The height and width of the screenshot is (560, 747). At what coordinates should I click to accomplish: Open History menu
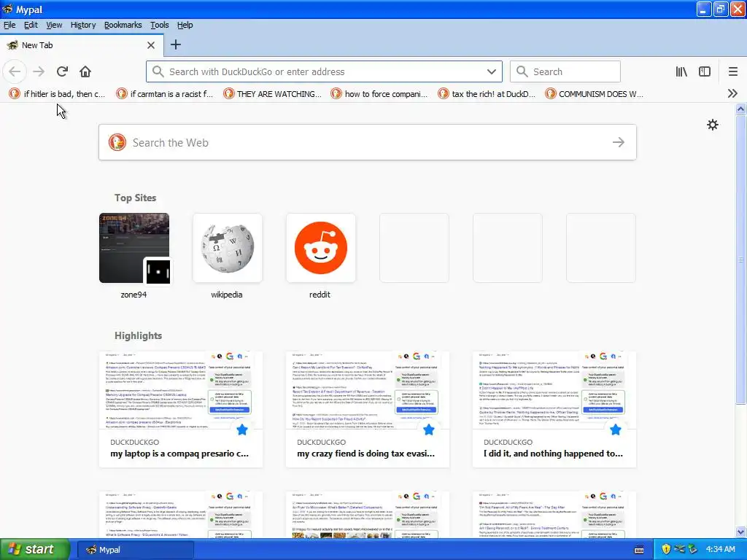83,25
